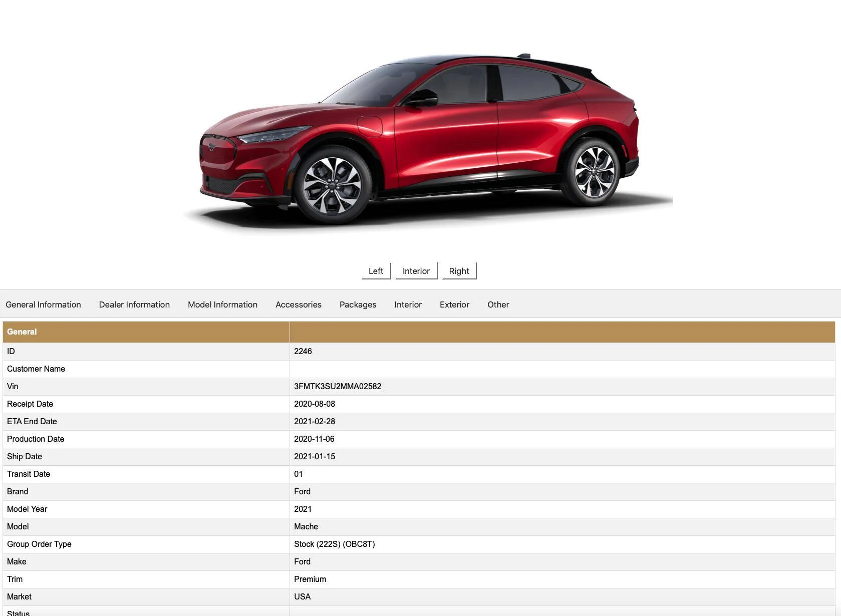Click the ETA End Date label
The height and width of the screenshot is (616, 841).
(32, 421)
